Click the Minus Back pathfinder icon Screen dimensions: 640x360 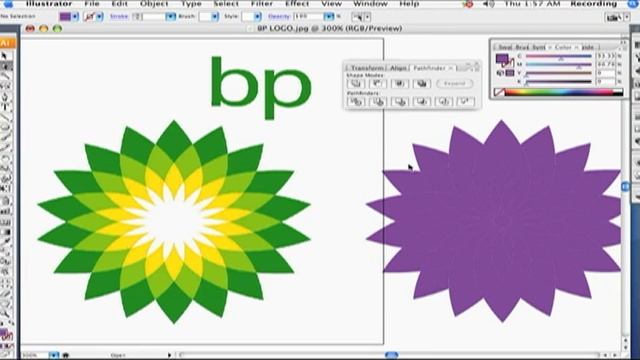[x=465, y=102]
